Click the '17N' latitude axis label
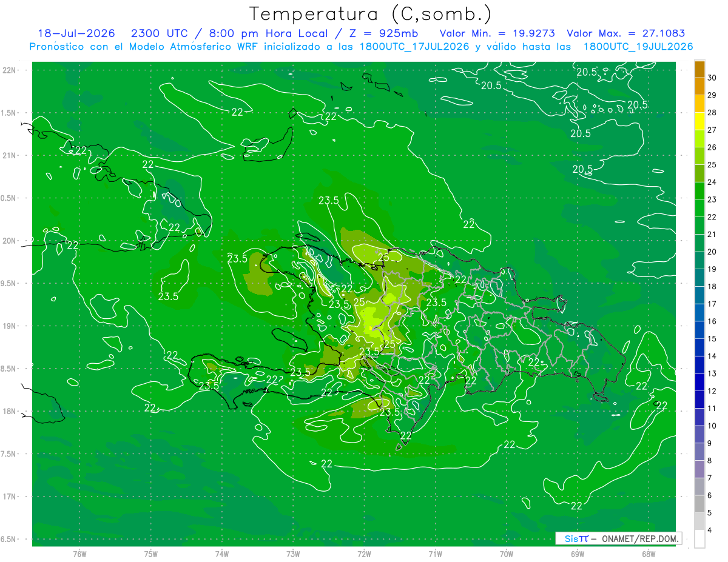Screen dimensions: 728x562 [x=9, y=497]
